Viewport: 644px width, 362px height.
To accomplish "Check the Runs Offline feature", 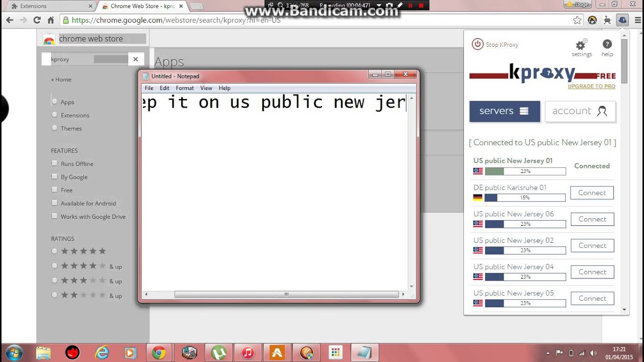I will (54, 163).
